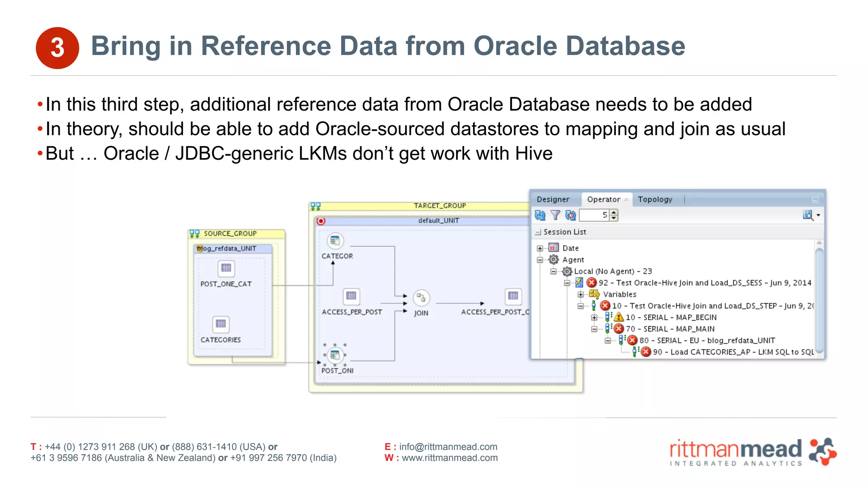Click the session 92 lightning document icon
The height and width of the screenshot is (488, 868).
coord(579,282)
